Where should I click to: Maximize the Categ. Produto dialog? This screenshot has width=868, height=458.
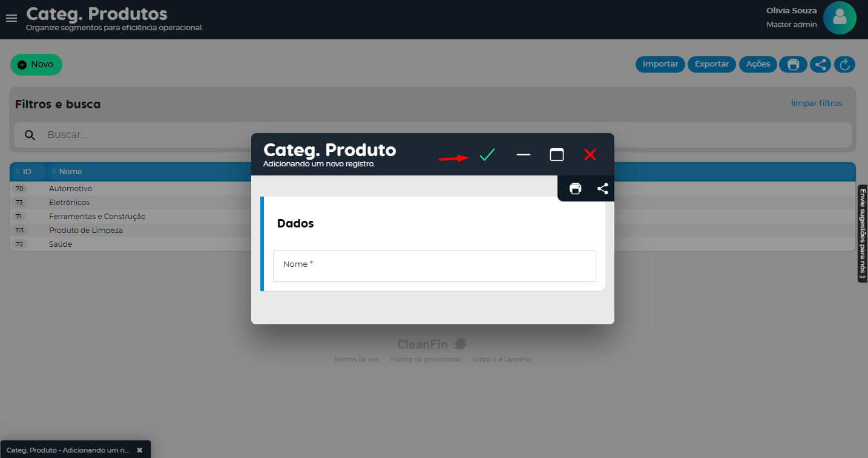556,155
